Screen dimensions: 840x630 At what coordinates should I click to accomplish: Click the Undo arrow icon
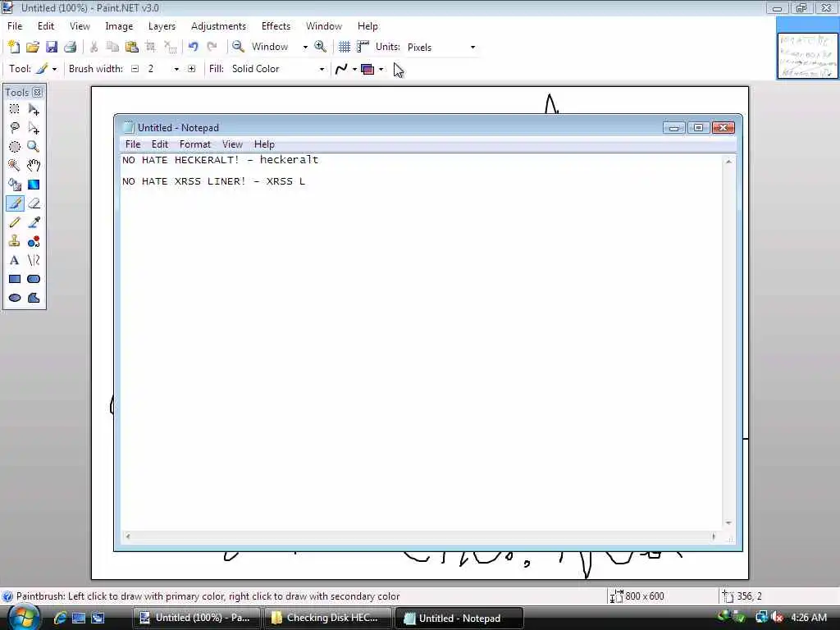point(194,47)
